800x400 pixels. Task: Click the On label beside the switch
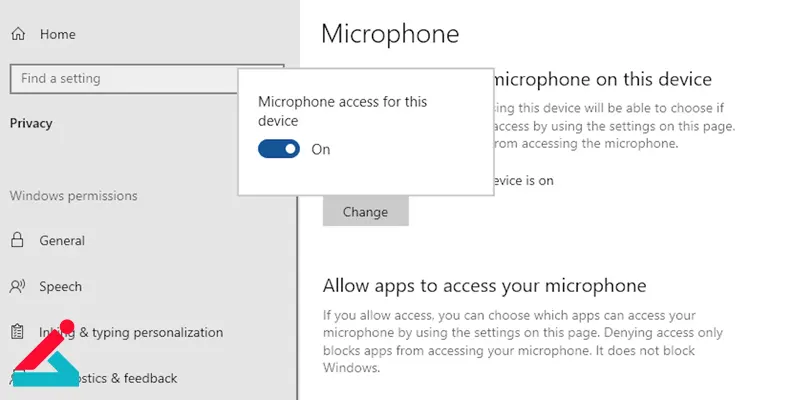pyautogui.click(x=321, y=149)
